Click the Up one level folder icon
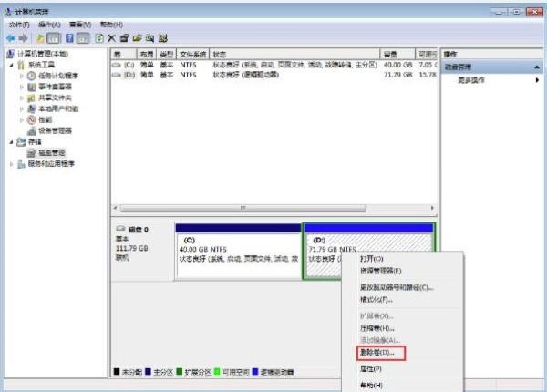Image resolution: width=547 pixels, height=392 pixels. coord(40,38)
